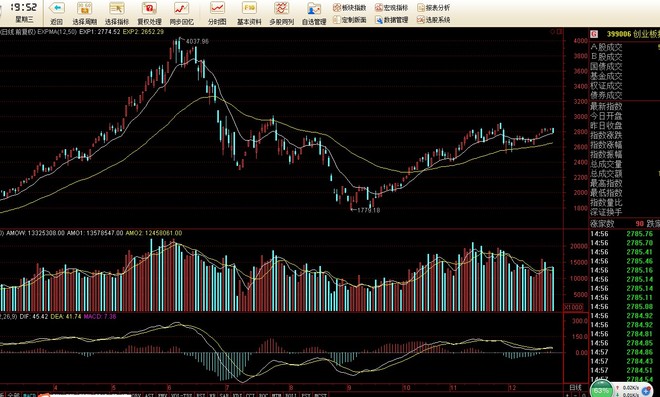
Task: Select the ASI indicator tab
Action: 149,394
